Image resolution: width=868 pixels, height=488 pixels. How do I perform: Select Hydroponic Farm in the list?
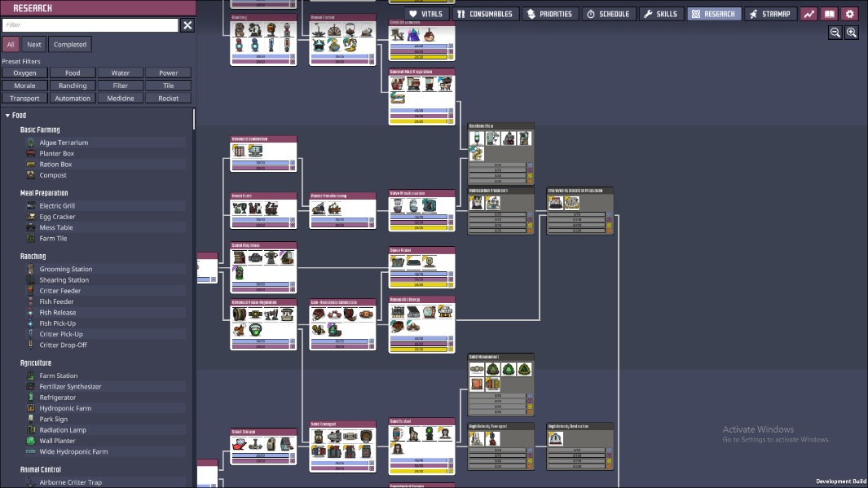(x=65, y=408)
